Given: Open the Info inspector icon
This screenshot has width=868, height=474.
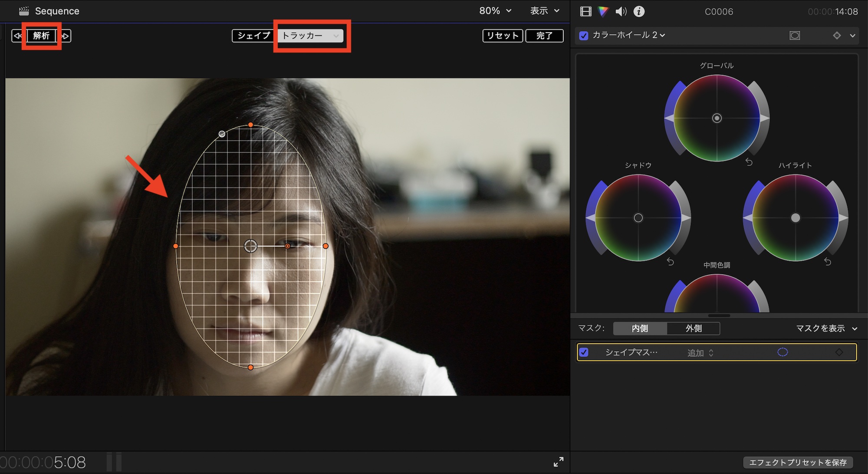Looking at the screenshot, I should [x=639, y=12].
